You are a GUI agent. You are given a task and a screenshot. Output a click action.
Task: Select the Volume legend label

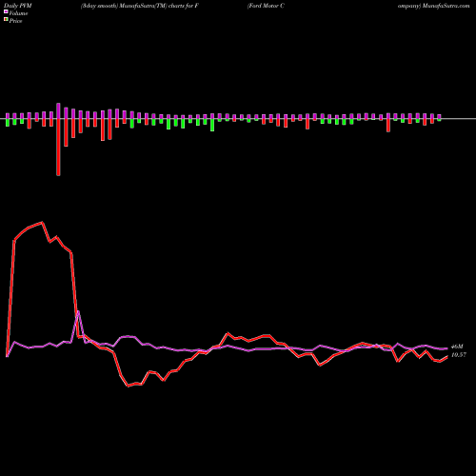[x=18, y=13]
